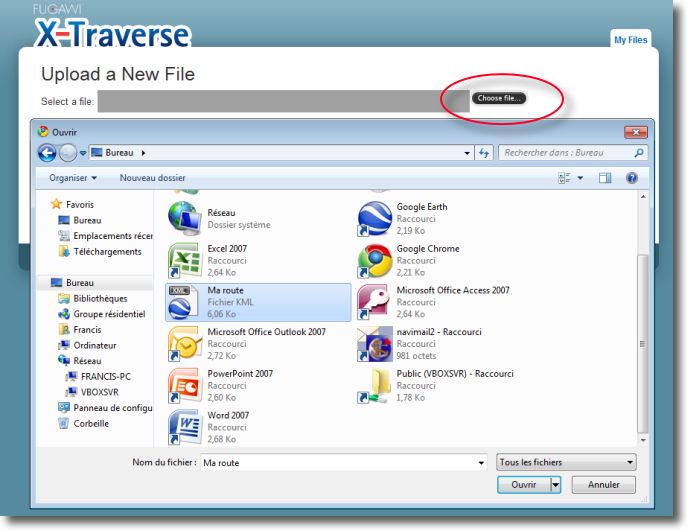687x530 pixels.
Task: Open Emplacements récents in the sidebar
Action: tap(105, 236)
